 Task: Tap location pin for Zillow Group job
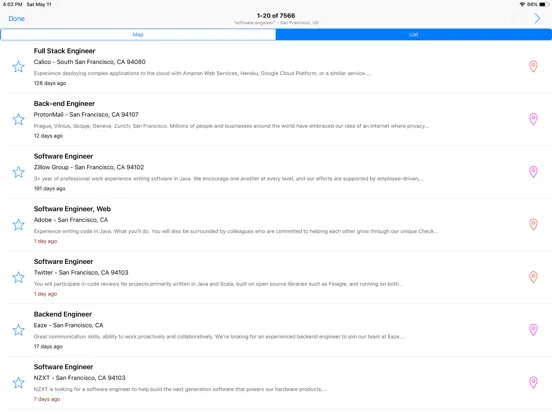pyautogui.click(x=533, y=171)
